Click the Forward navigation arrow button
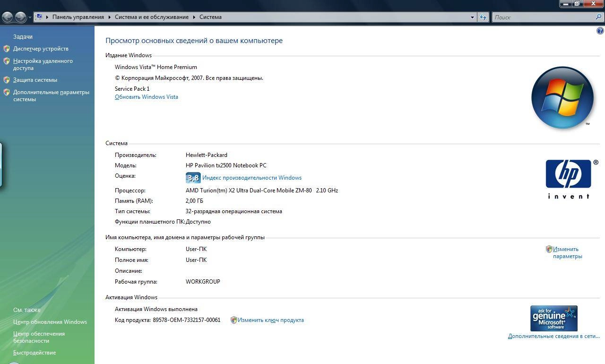The image size is (605, 364). 20,17
